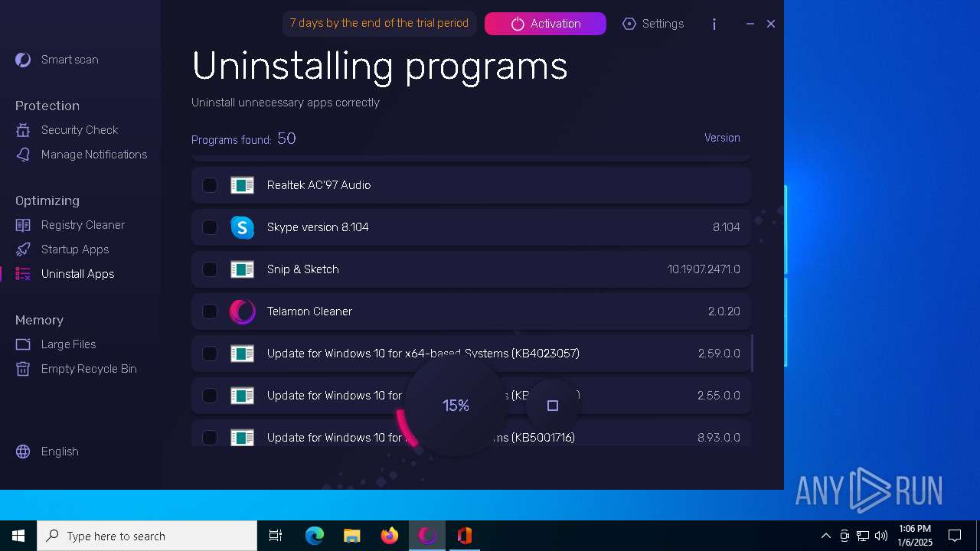This screenshot has width=980, height=551.
Task: Launch Firefox from the taskbar
Action: pyautogui.click(x=390, y=536)
